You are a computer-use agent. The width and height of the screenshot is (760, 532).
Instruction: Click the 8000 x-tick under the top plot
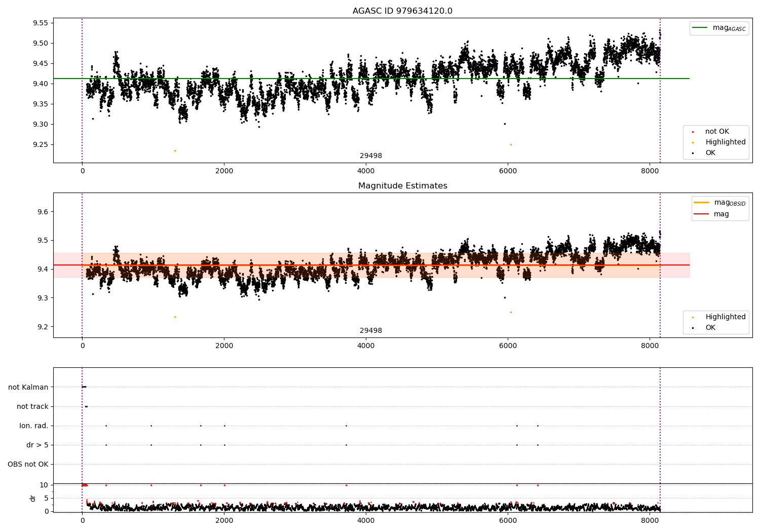(650, 171)
